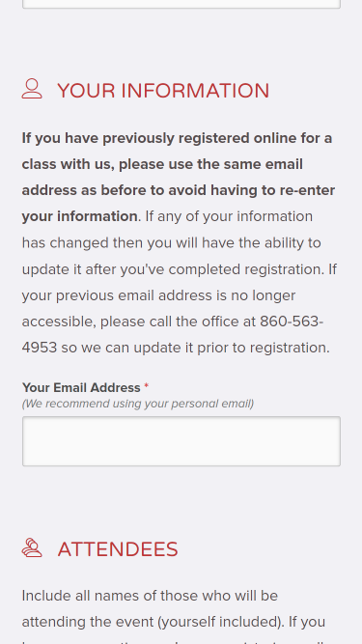Click the bold 'If you have previously registered' line

coord(177,138)
